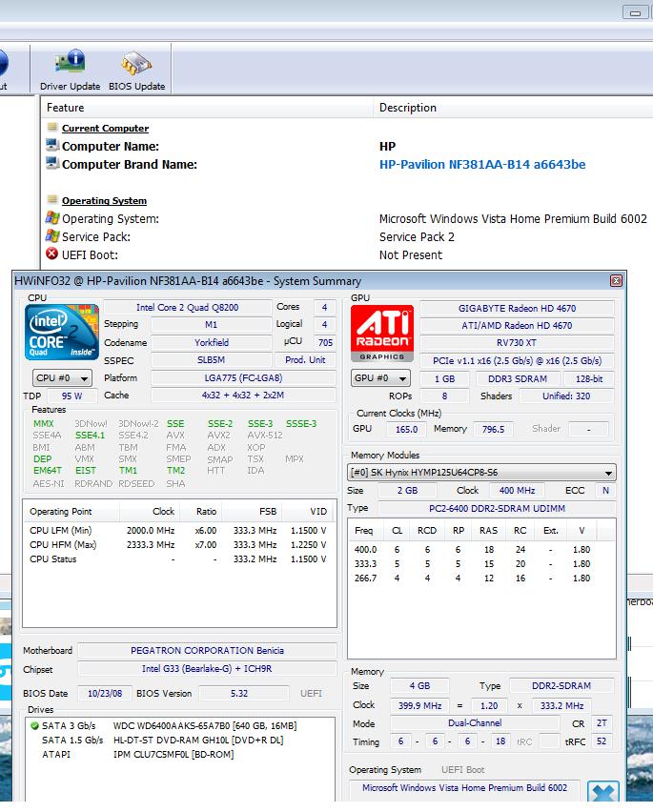The width and height of the screenshot is (653, 812).
Task: Click the BIOS Date 10/23/08 field
Action: 105,693
